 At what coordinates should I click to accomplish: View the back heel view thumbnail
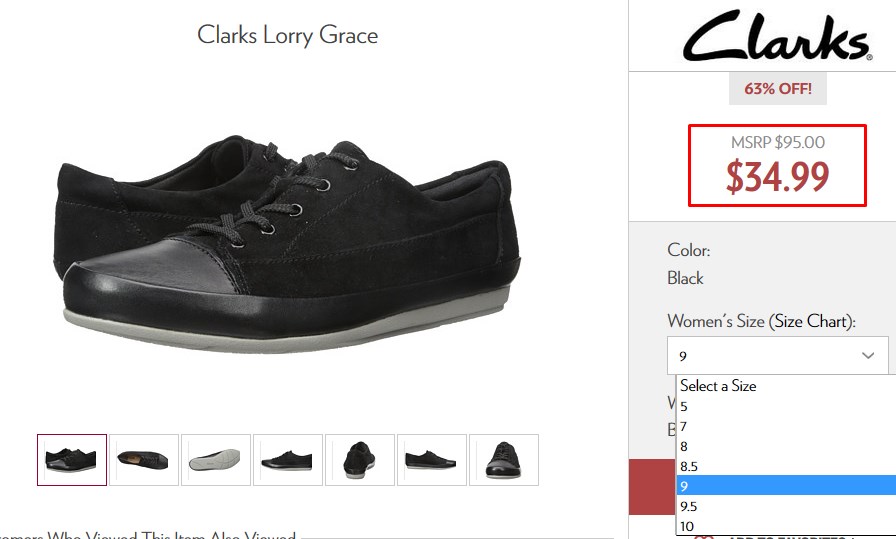[360, 460]
